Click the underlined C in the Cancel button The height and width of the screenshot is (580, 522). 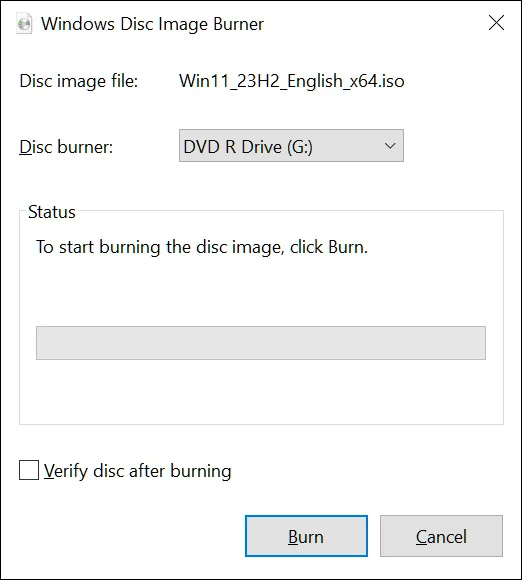[422, 537]
